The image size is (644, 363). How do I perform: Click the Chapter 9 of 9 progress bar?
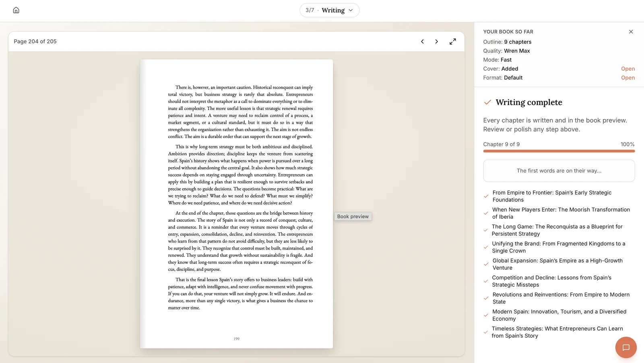[559, 151]
